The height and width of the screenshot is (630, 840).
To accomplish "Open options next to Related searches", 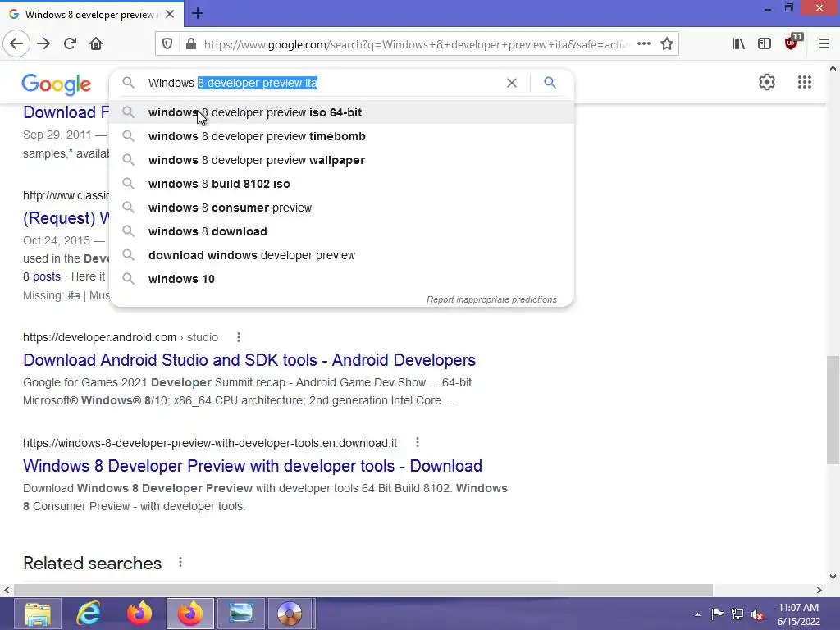I will (x=180, y=563).
